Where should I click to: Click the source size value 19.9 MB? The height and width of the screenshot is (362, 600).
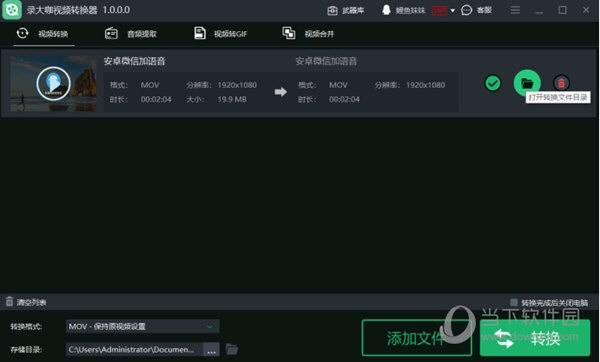pyautogui.click(x=232, y=99)
